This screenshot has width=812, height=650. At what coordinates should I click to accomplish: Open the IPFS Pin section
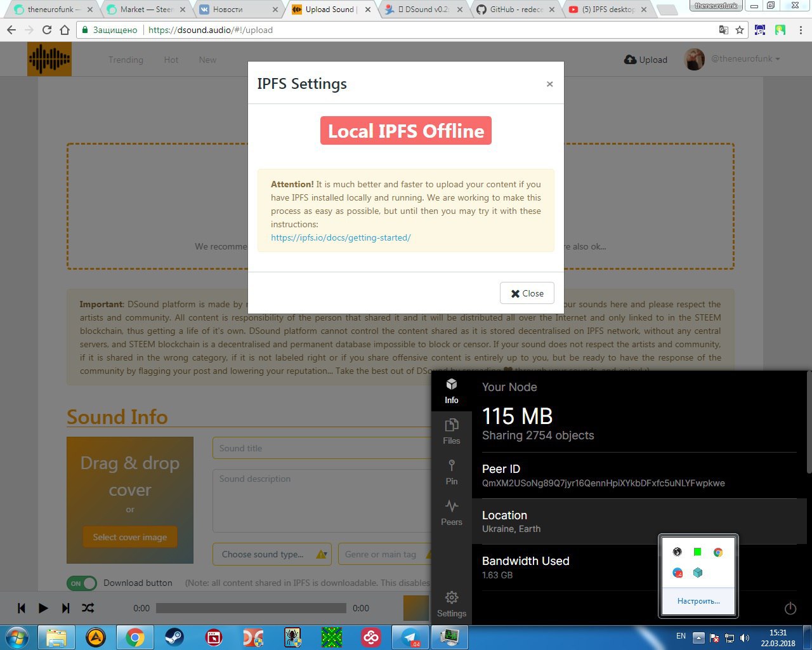coord(452,472)
